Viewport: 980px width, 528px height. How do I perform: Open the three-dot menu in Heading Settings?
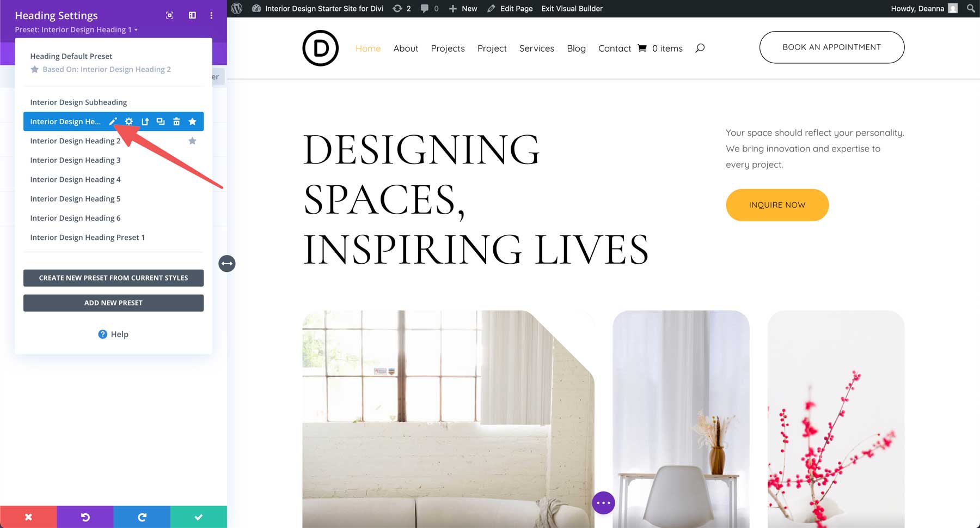click(210, 15)
